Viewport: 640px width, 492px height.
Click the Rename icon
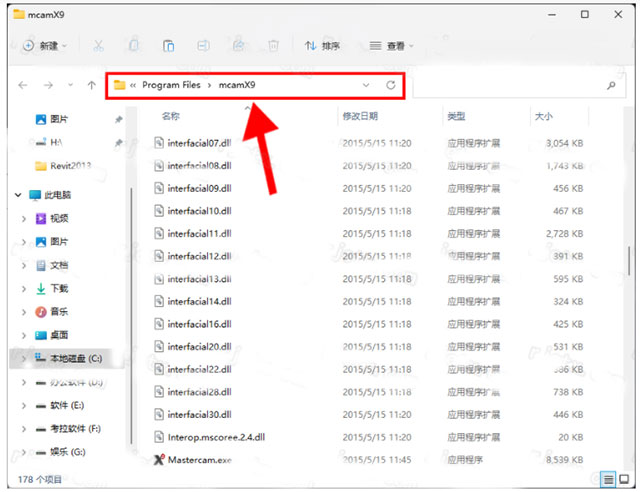point(203,46)
